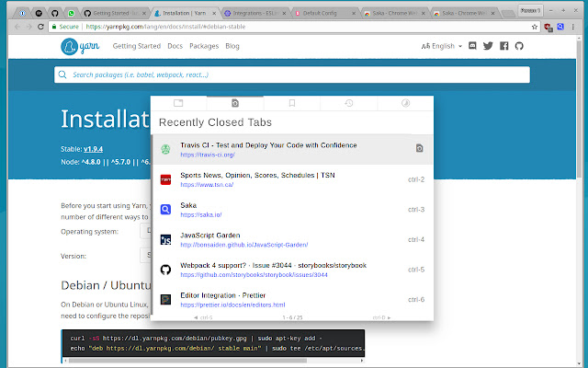The image size is (588, 368).
Task: Select the Editor Integration Prettier result
Action: [292, 299]
